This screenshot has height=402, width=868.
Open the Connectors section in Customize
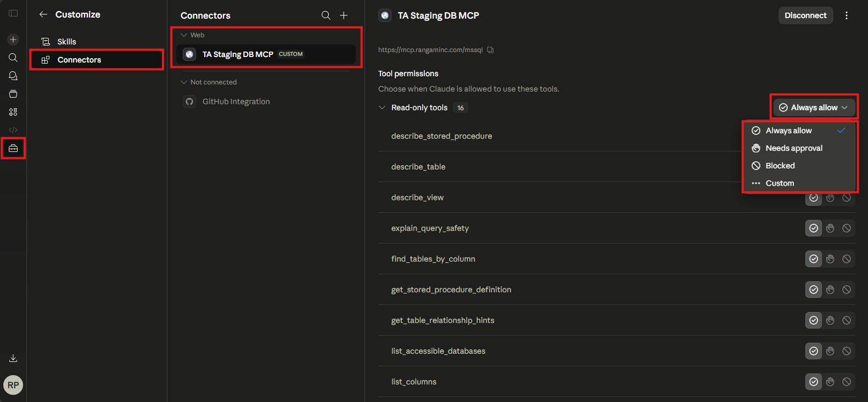point(97,60)
